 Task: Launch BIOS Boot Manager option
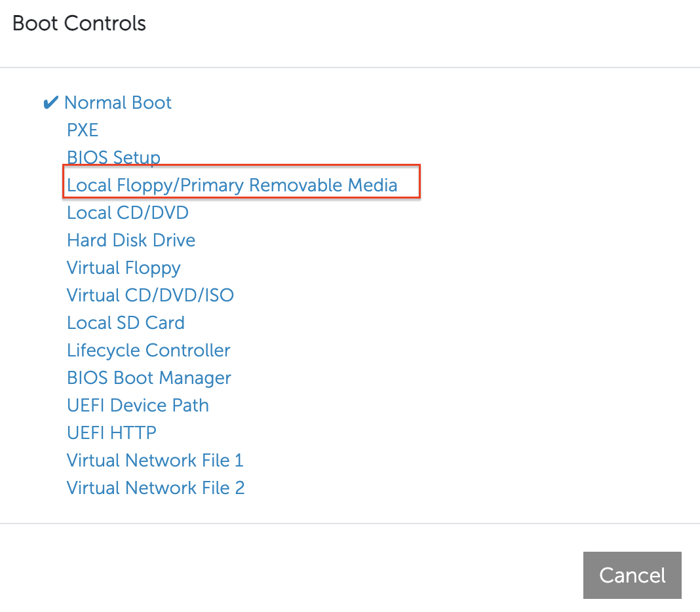coord(149,378)
